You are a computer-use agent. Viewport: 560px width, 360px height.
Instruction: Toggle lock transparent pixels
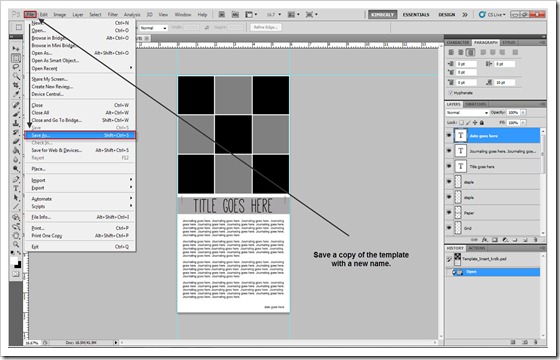[x=461, y=122]
